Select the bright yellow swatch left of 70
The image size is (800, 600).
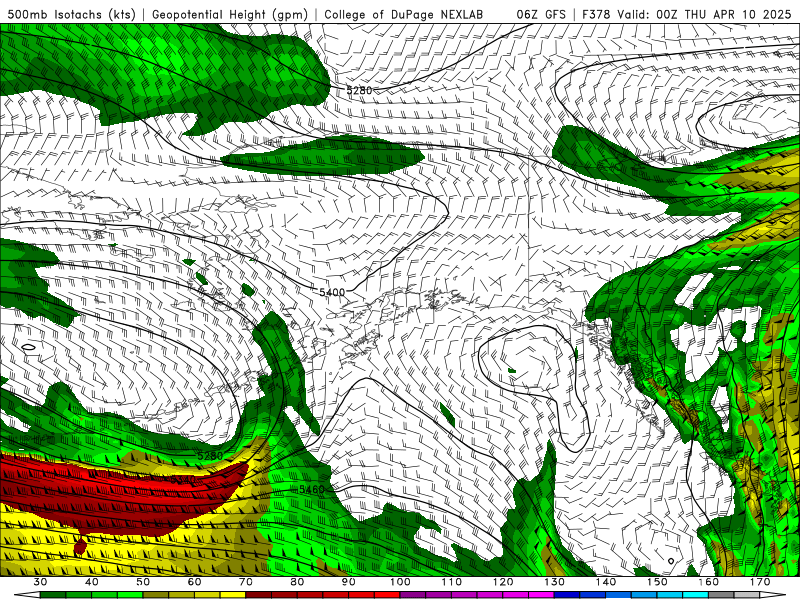pos(233,595)
